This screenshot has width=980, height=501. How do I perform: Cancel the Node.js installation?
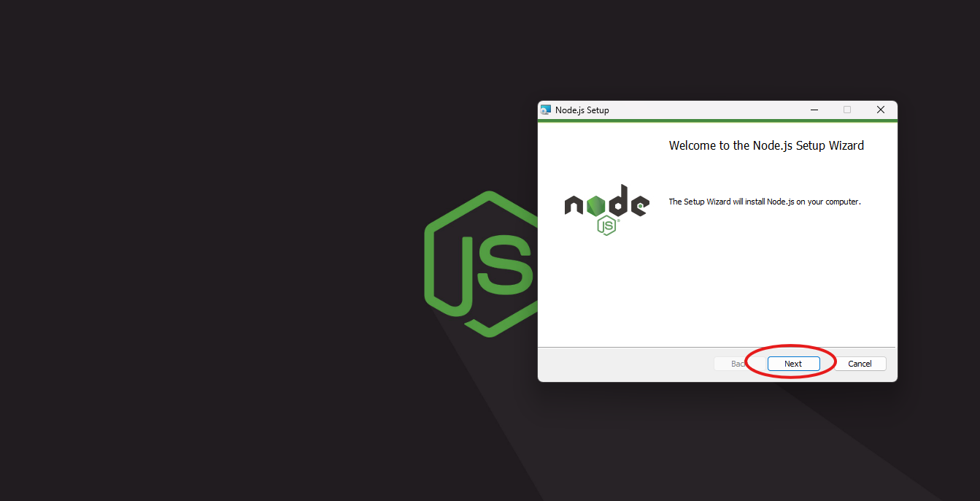[x=860, y=364]
